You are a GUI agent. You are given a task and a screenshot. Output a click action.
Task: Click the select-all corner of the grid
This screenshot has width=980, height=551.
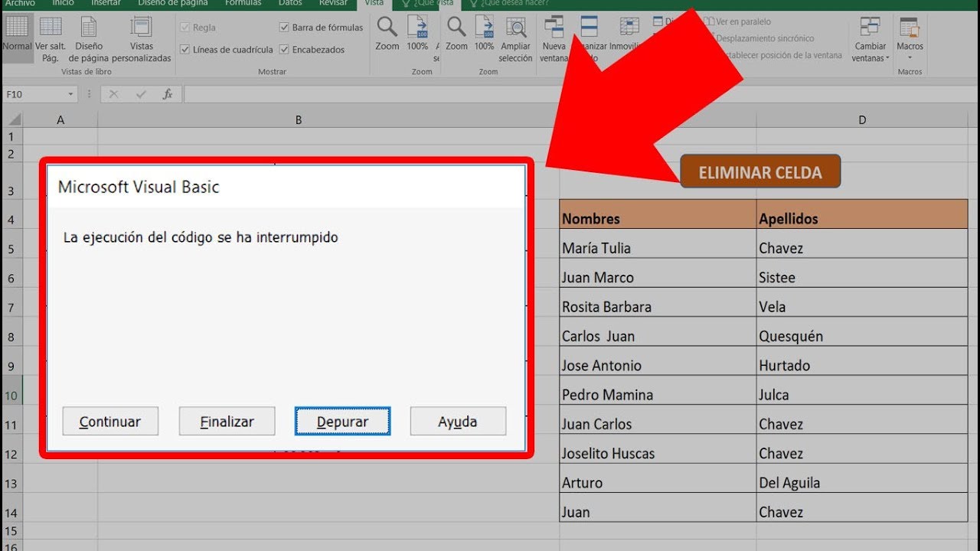tap(12, 120)
